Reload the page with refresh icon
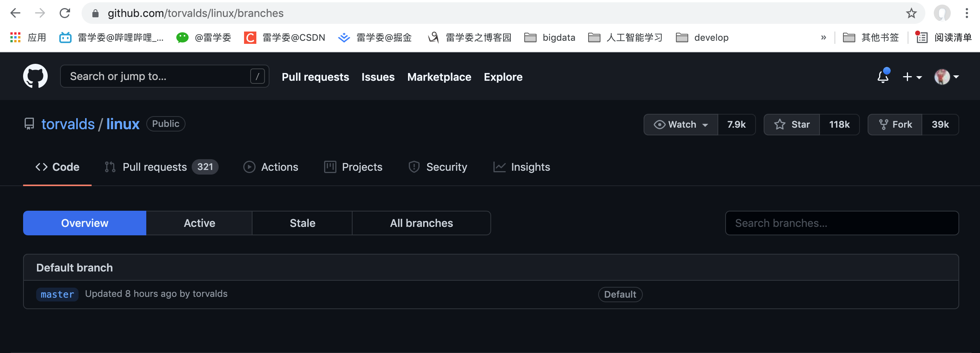Image resolution: width=980 pixels, height=353 pixels. [65, 13]
